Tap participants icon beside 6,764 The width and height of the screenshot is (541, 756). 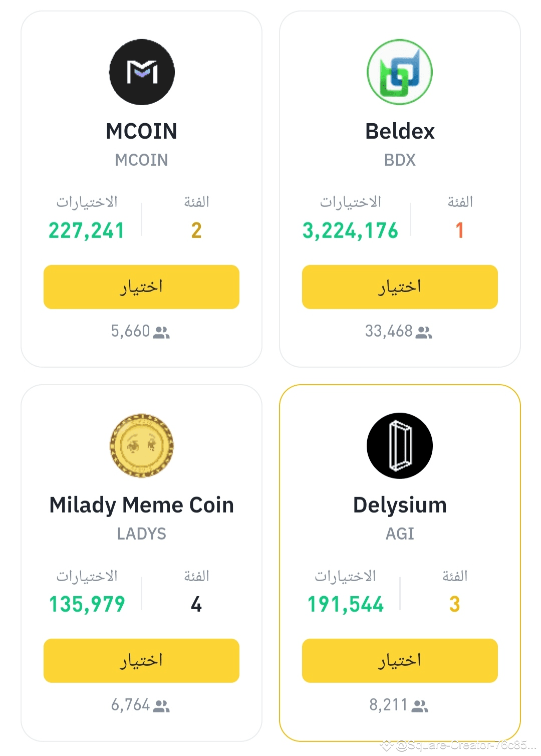tap(161, 706)
